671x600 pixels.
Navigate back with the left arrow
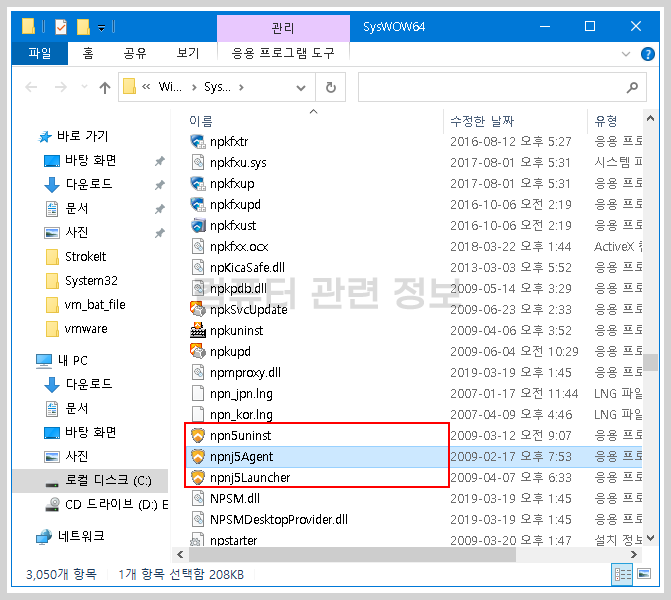click(x=31, y=87)
